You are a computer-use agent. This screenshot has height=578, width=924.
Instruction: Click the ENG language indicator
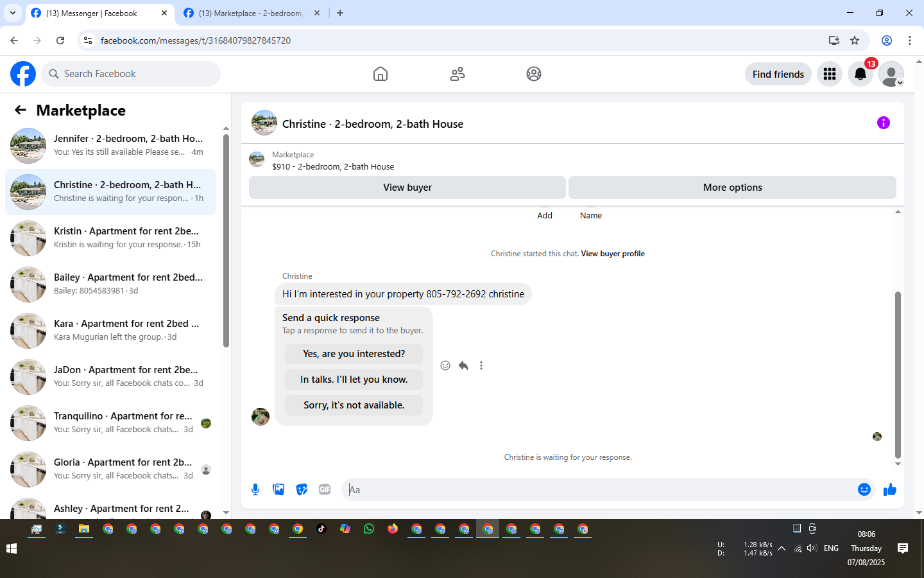pos(832,548)
